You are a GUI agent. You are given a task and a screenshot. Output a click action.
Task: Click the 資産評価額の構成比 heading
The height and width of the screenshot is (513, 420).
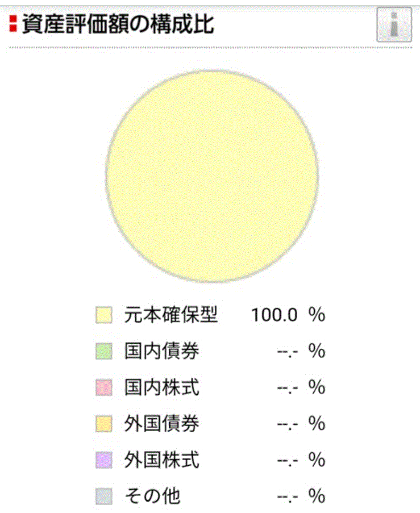pos(118,24)
